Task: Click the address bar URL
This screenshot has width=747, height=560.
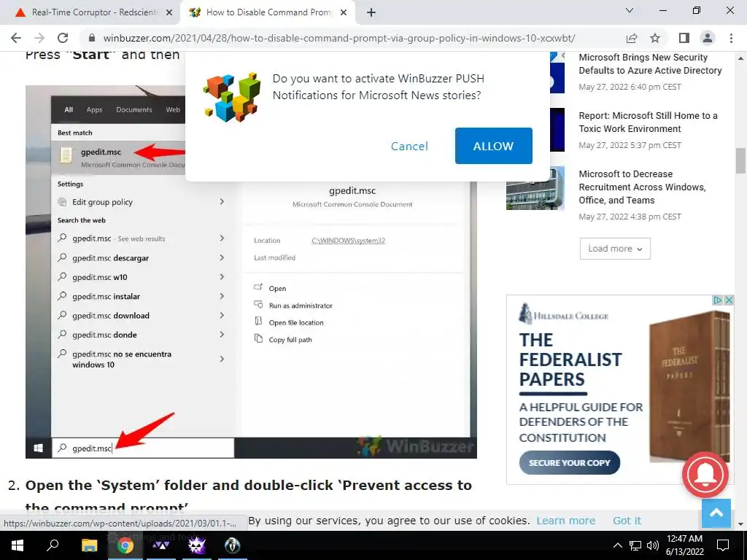Action: coord(338,38)
